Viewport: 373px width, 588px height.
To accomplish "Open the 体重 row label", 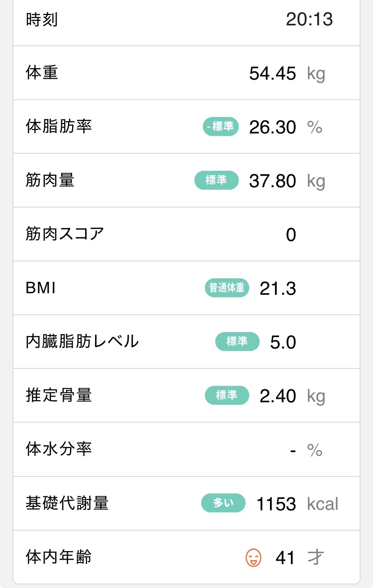I will click(42, 73).
